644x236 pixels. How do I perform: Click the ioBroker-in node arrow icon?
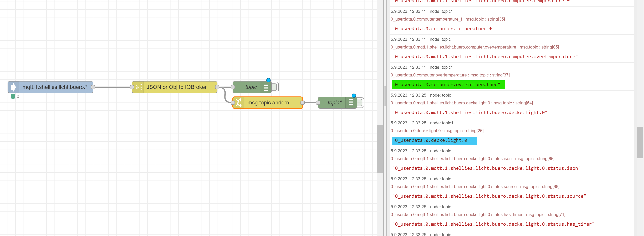(14, 87)
